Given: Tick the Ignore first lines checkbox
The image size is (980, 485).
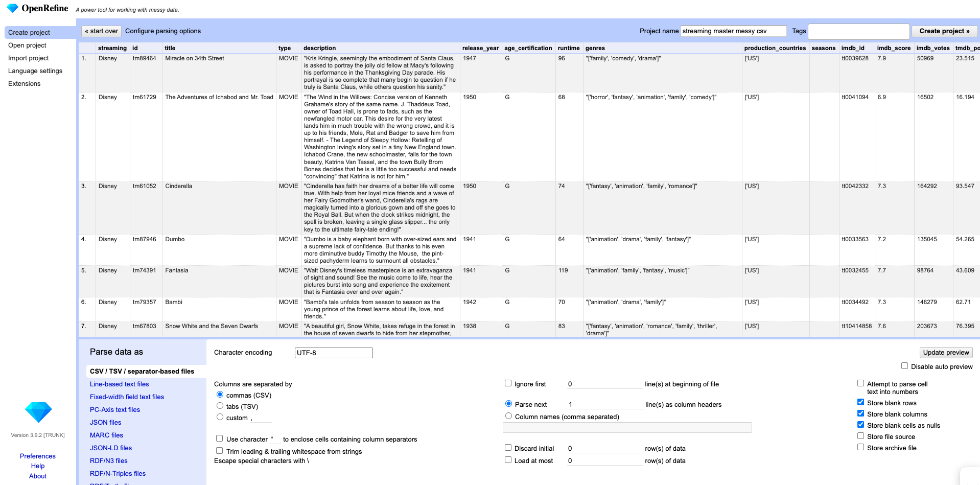Looking at the screenshot, I should point(508,383).
